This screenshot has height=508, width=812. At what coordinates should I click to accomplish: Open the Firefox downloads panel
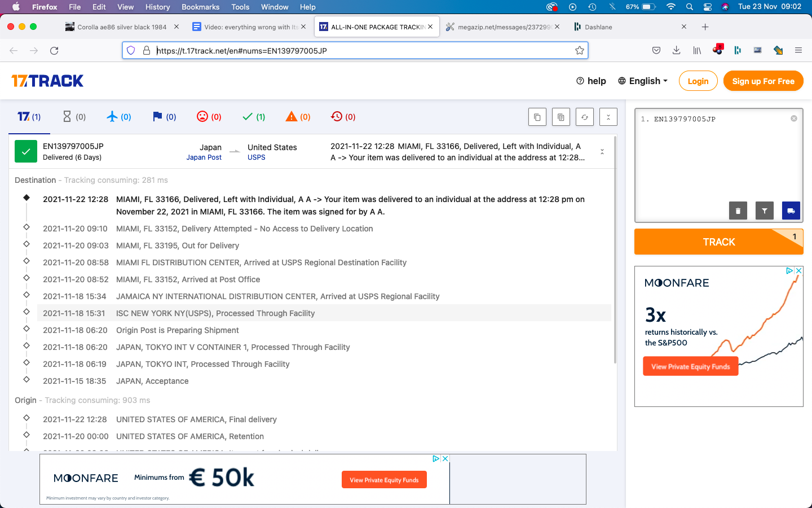click(x=676, y=50)
